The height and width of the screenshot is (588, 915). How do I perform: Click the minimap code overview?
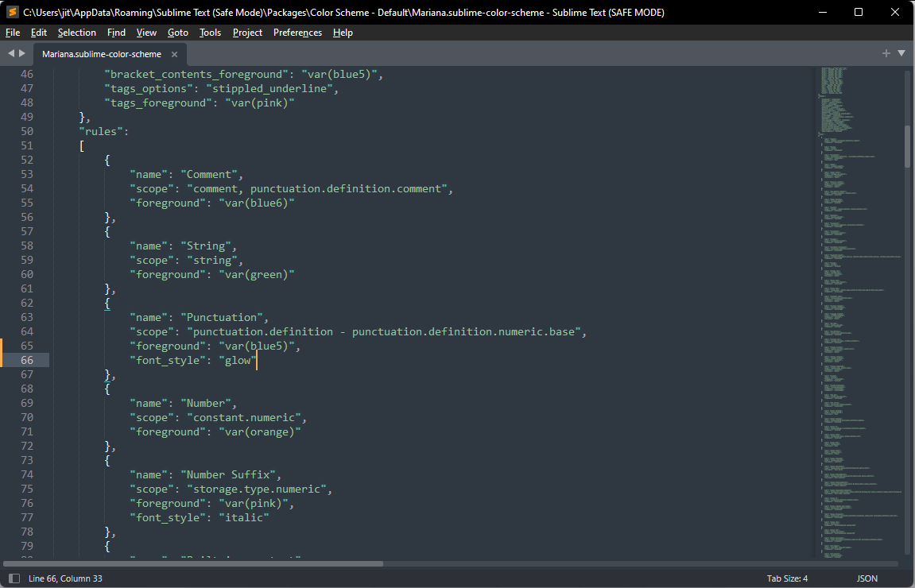pyautogui.click(x=859, y=312)
